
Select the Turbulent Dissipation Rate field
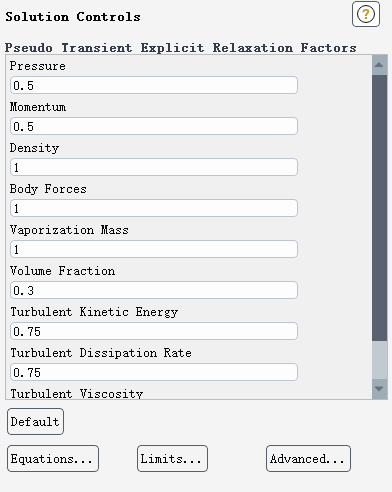click(x=154, y=372)
